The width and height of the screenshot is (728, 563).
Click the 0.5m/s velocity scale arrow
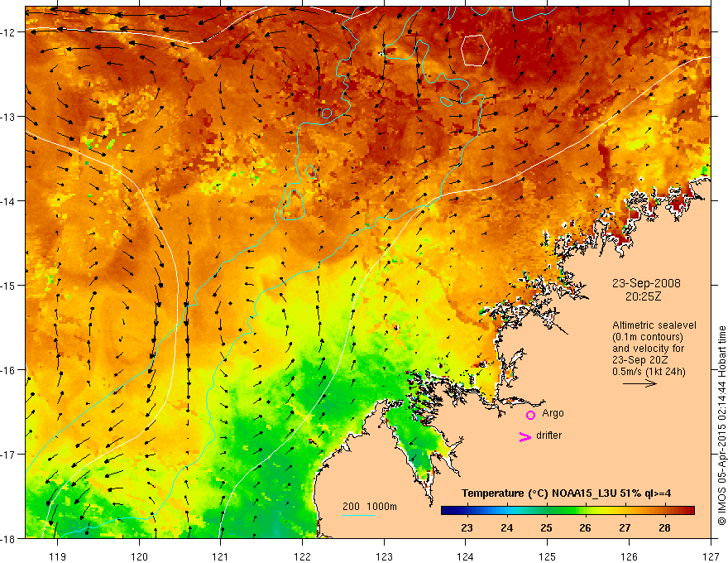pyautogui.click(x=639, y=383)
